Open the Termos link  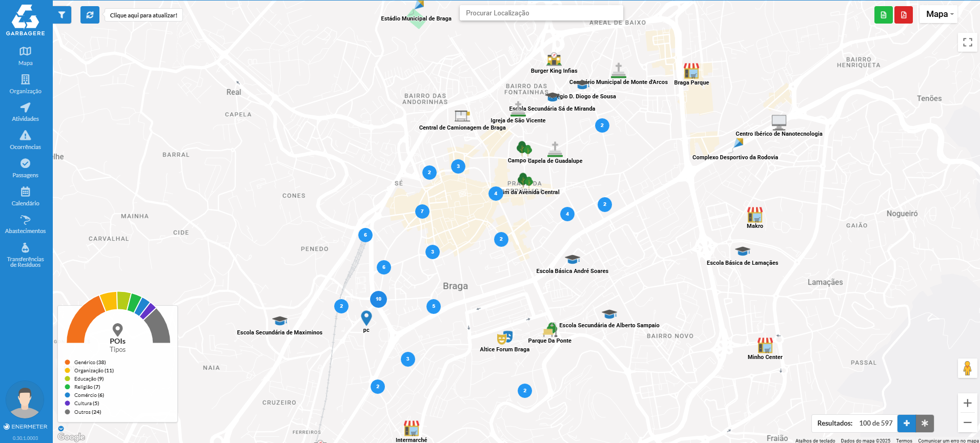point(904,440)
